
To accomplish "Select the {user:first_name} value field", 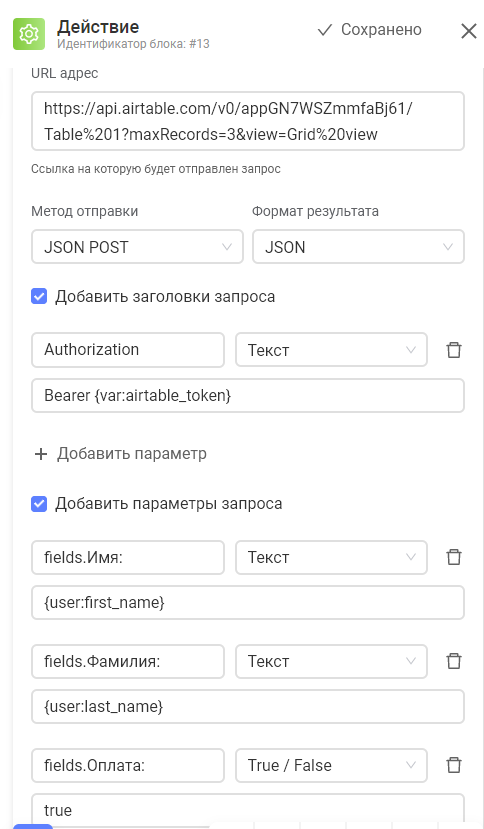I will (x=248, y=603).
